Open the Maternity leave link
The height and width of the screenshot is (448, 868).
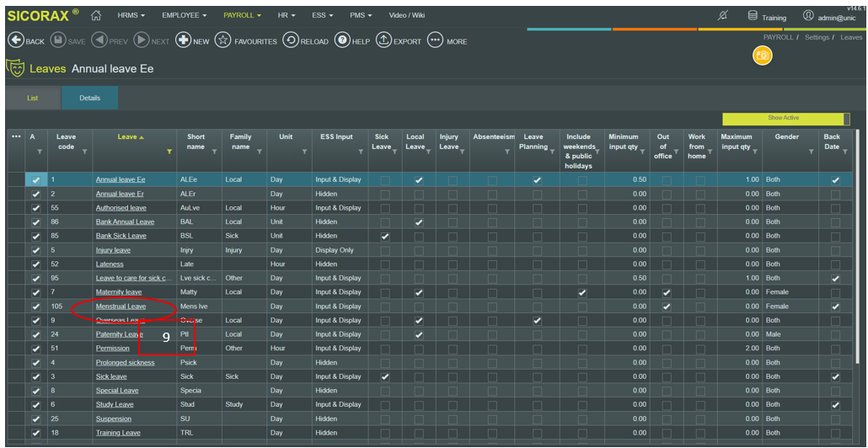click(119, 292)
